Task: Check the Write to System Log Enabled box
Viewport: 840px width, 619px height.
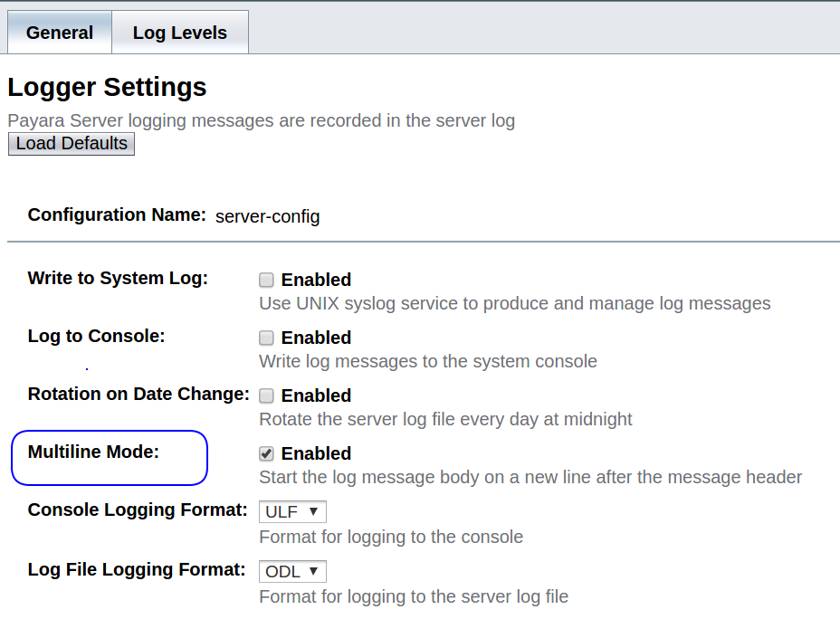Action: pyautogui.click(x=265, y=279)
